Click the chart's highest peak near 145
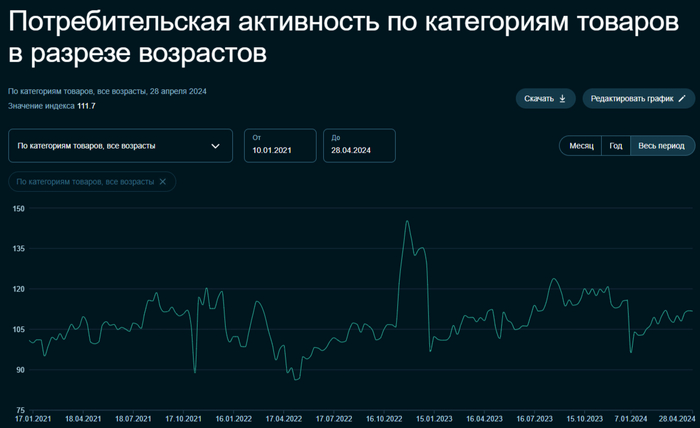This screenshot has height=428, width=700. click(x=407, y=221)
